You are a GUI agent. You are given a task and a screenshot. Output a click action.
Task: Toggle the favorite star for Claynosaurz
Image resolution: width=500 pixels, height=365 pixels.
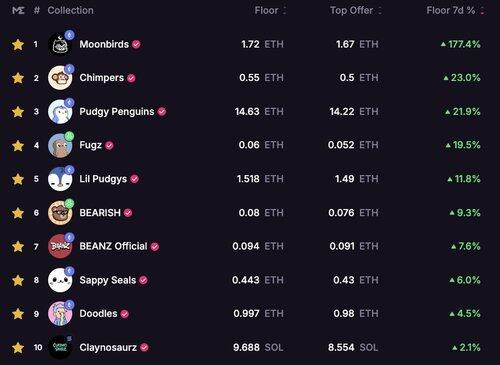point(18,348)
